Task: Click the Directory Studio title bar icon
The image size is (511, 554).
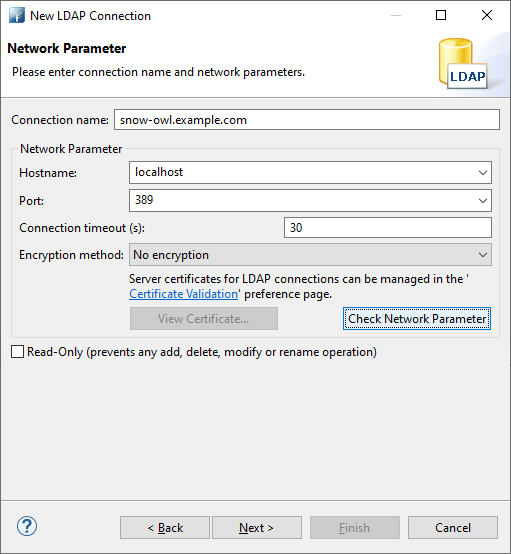Action: tap(17, 16)
